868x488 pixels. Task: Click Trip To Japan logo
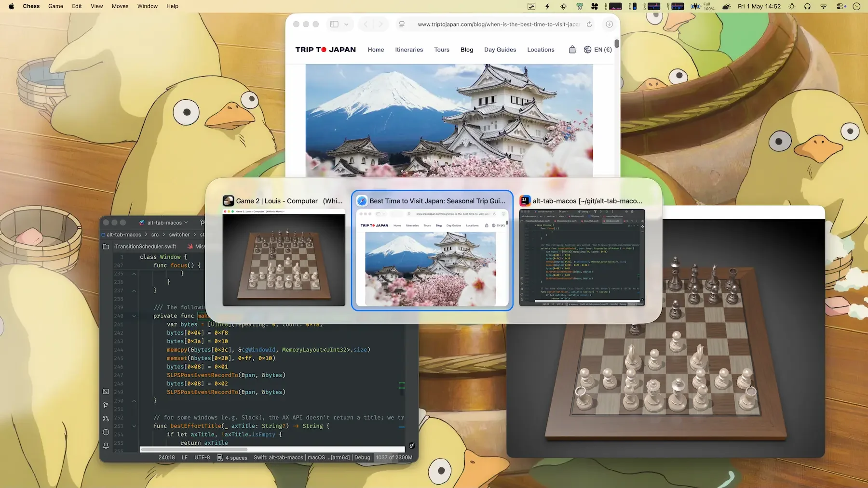(325, 50)
